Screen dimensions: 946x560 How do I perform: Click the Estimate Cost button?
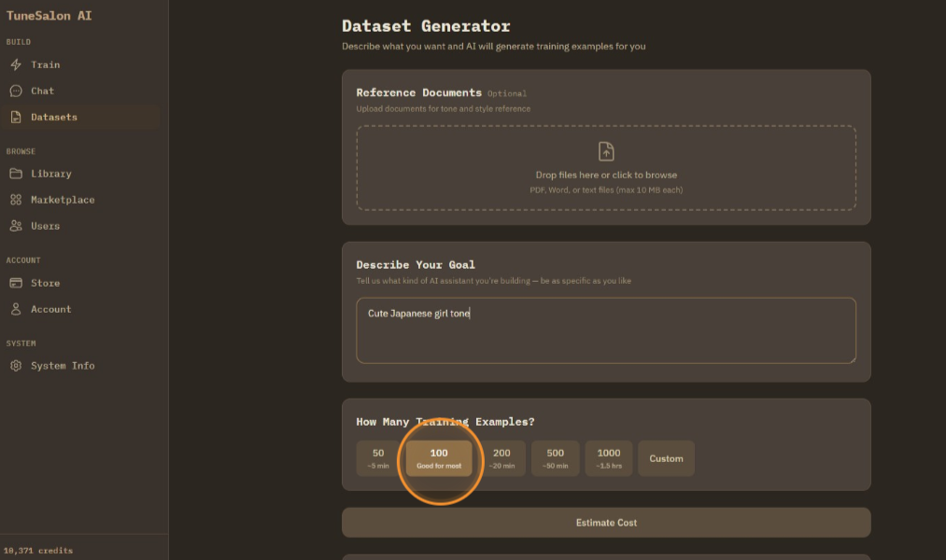[x=606, y=523]
